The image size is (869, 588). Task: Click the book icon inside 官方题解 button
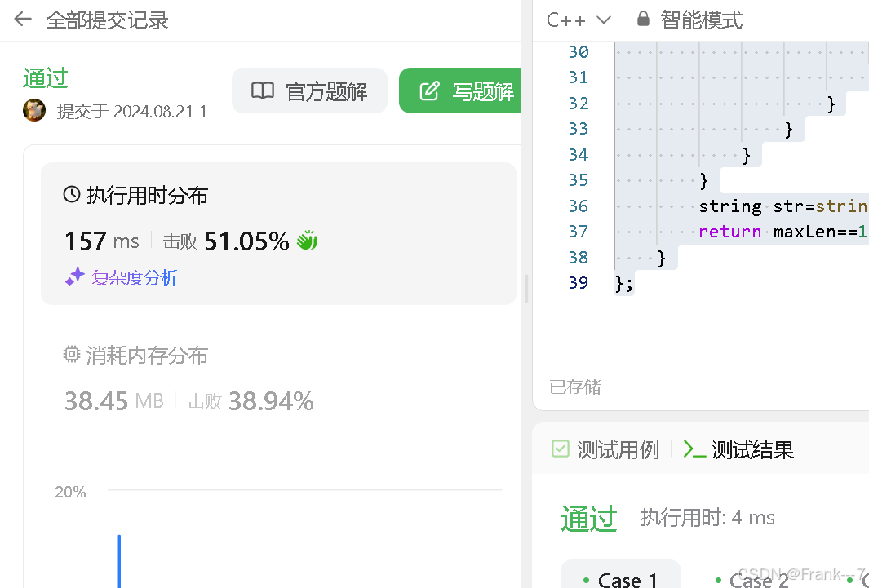pyautogui.click(x=263, y=91)
